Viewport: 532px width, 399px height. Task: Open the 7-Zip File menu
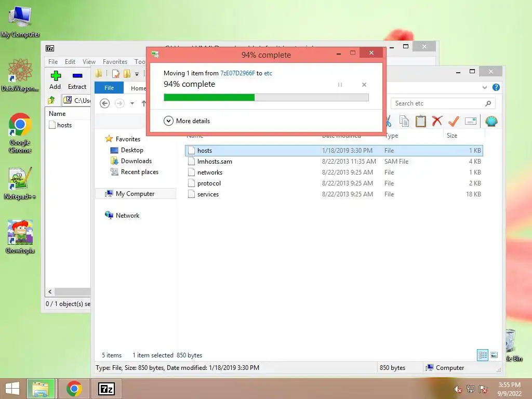coord(53,61)
